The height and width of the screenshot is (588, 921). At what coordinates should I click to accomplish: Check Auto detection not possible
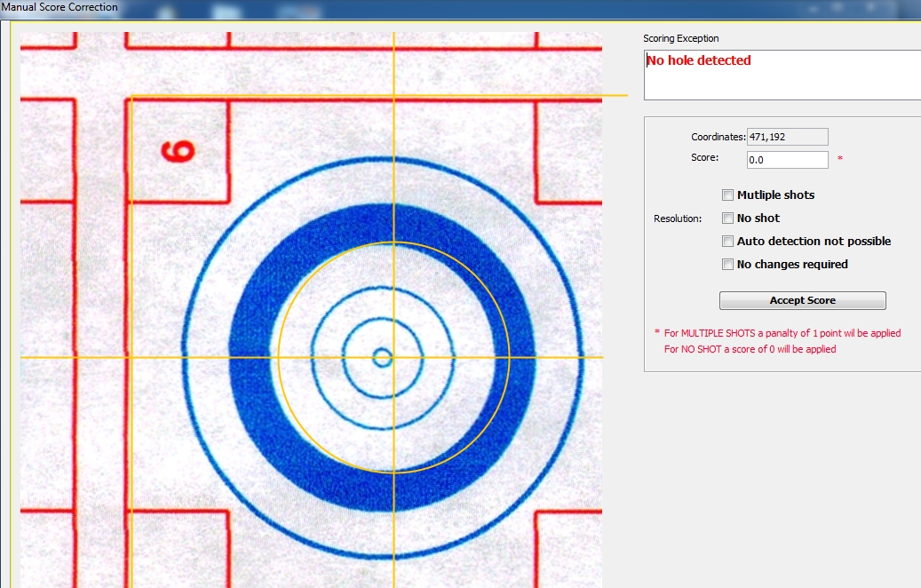(728, 242)
